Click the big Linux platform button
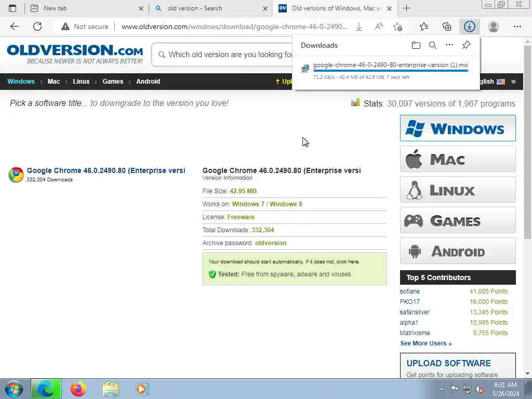This screenshot has width=532, height=399. tap(458, 190)
